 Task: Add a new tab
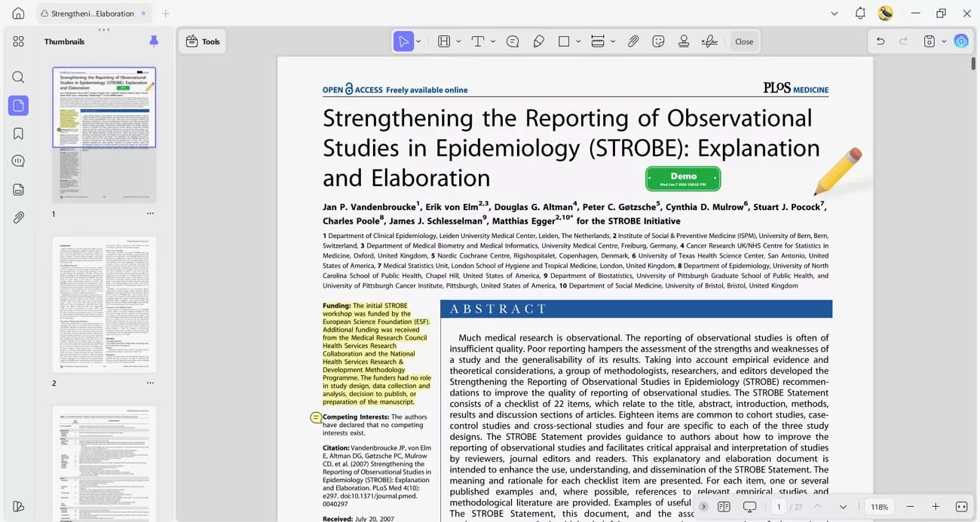pyautogui.click(x=166, y=14)
